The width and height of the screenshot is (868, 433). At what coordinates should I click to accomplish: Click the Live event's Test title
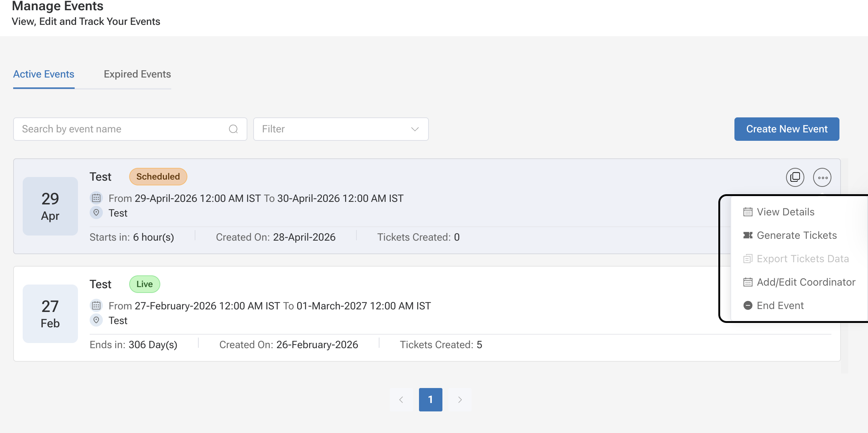point(100,285)
